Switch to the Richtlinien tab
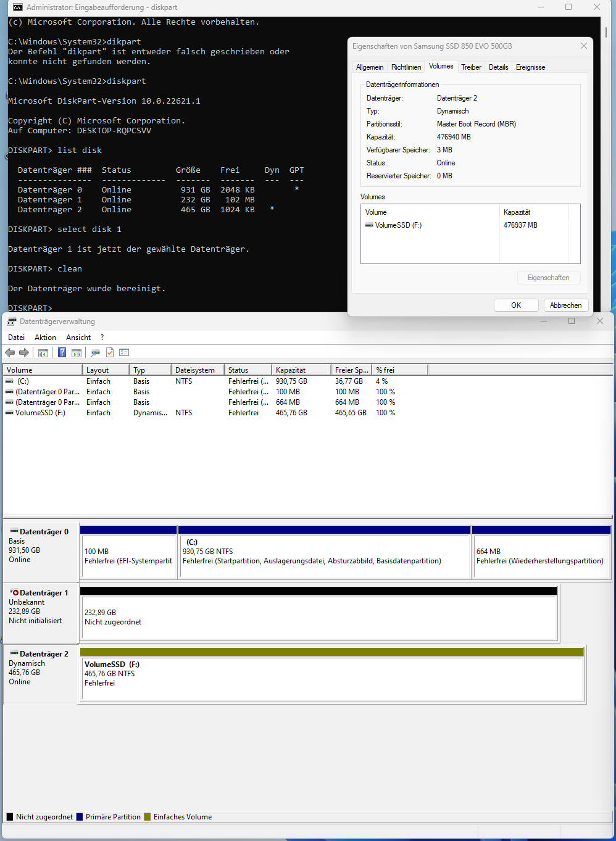Image resolution: width=616 pixels, height=841 pixels. [406, 67]
